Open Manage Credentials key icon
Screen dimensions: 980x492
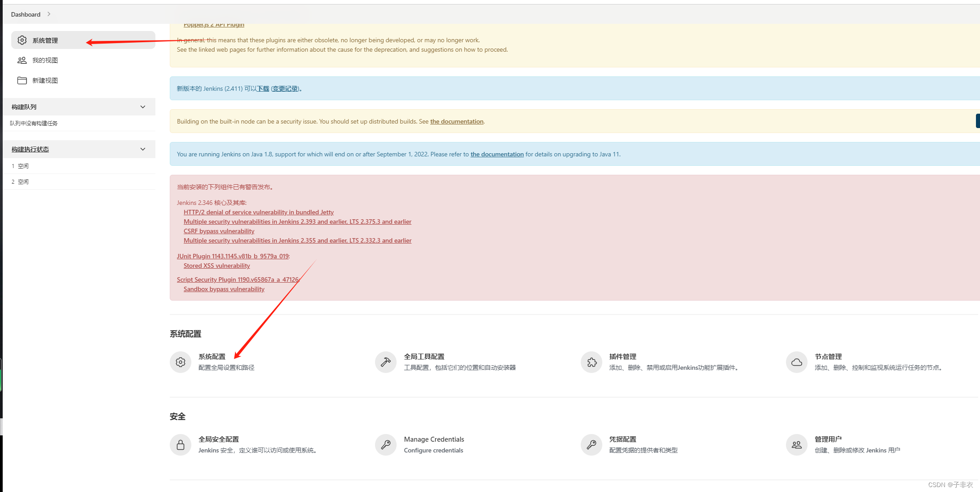(386, 445)
